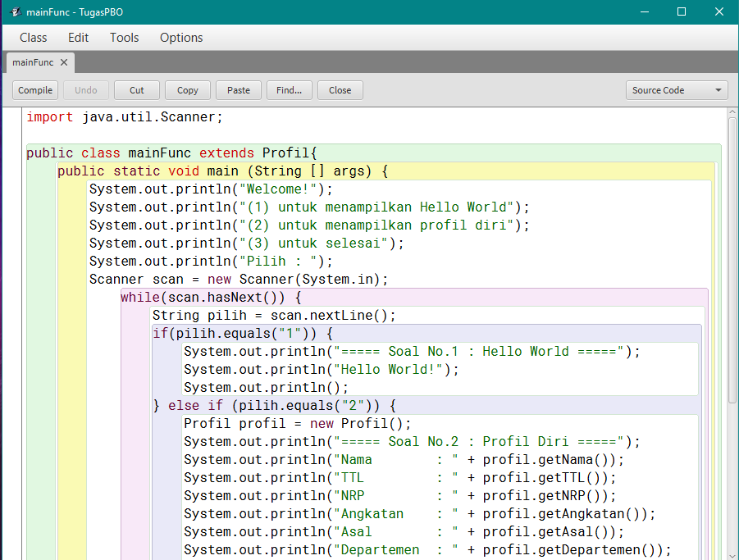Compile the mainFunc class

[34, 90]
